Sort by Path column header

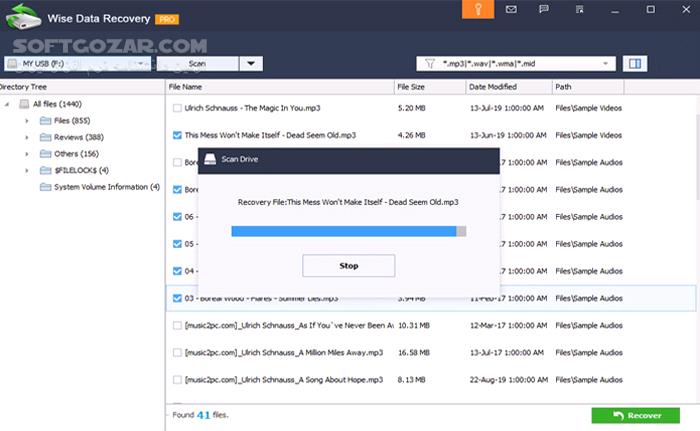point(588,87)
